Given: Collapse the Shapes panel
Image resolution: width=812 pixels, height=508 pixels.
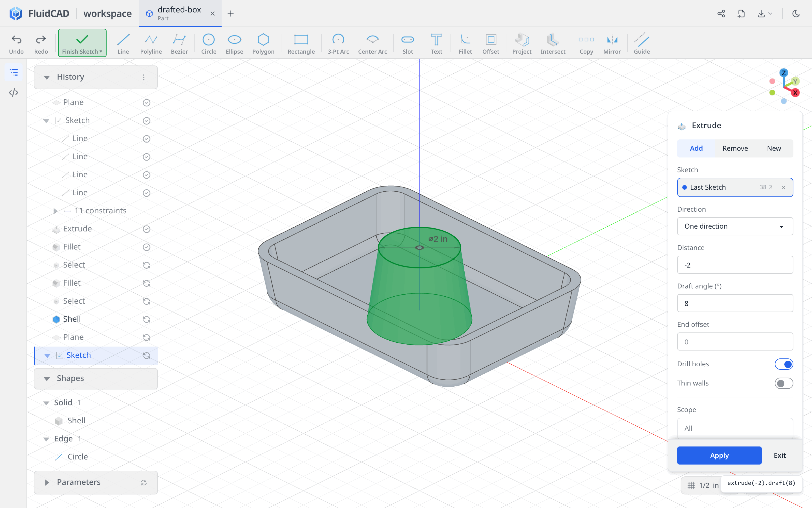Looking at the screenshot, I should pos(47,379).
